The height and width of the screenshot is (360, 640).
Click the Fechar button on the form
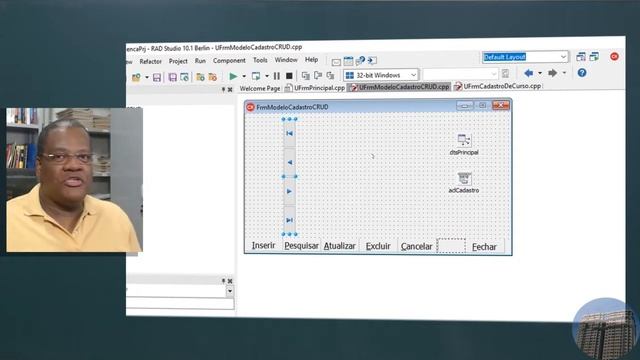click(x=484, y=247)
